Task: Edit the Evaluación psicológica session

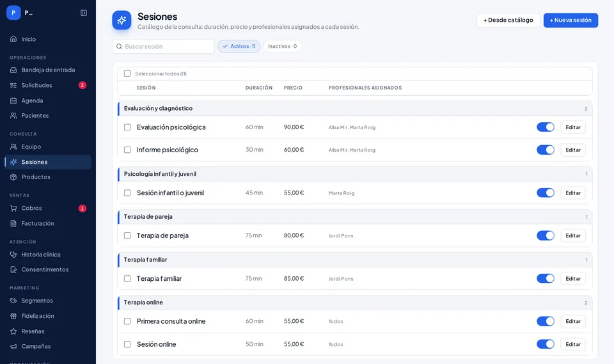Action: (573, 127)
